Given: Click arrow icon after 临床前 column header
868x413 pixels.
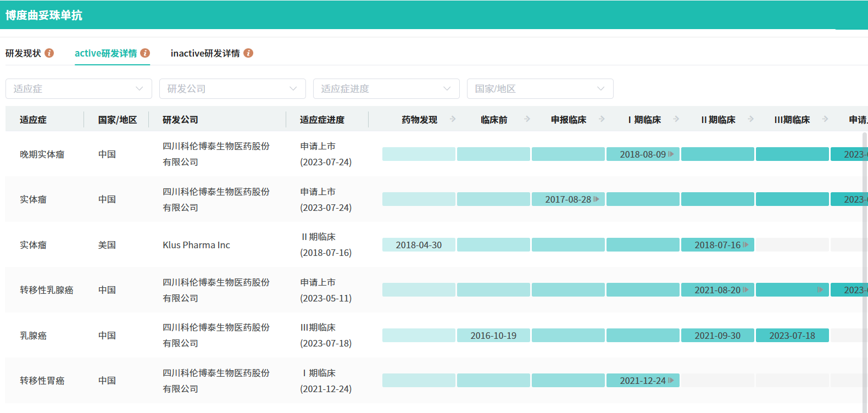Looking at the screenshot, I should (x=527, y=119).
